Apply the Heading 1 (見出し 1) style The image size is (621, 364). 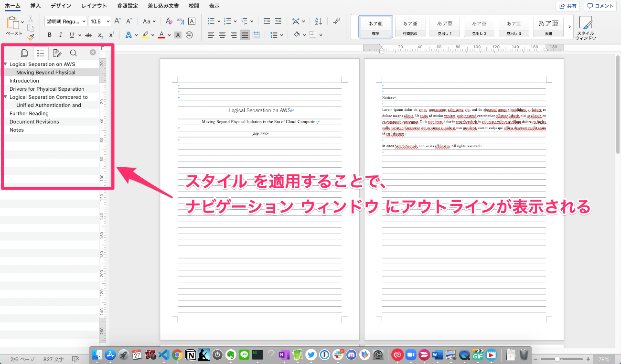(445, 27)
